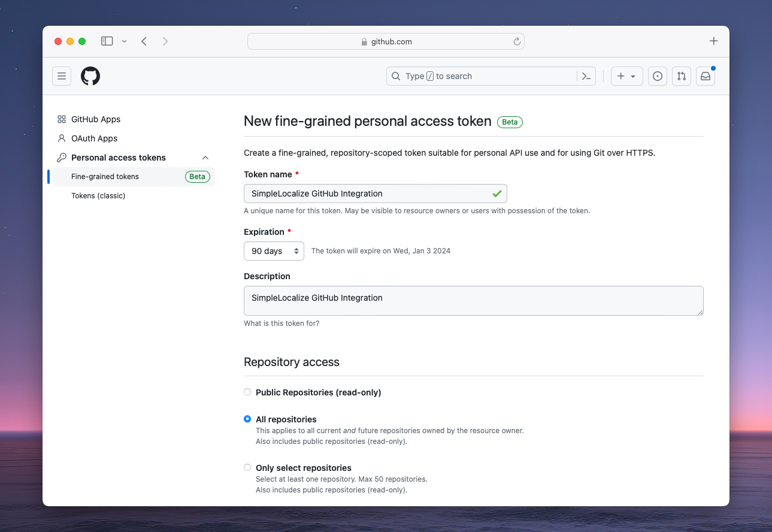Go forward using Safari forward arrow

coord(165,41)
